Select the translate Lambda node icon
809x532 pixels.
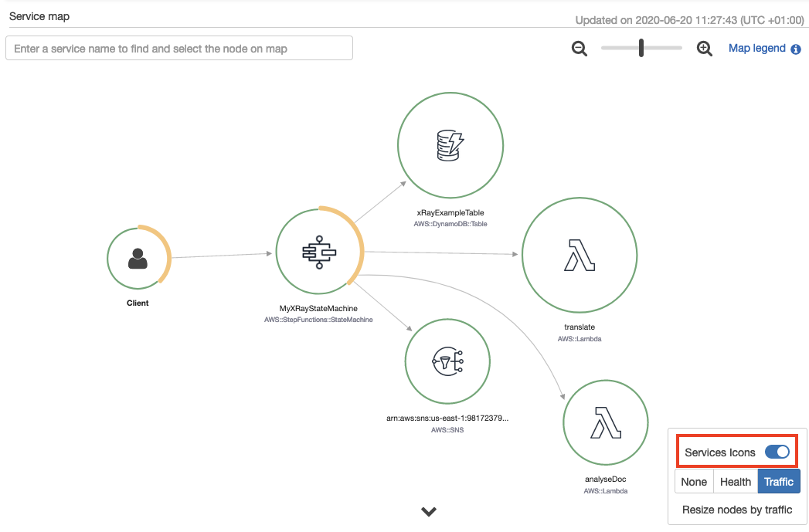580,255
